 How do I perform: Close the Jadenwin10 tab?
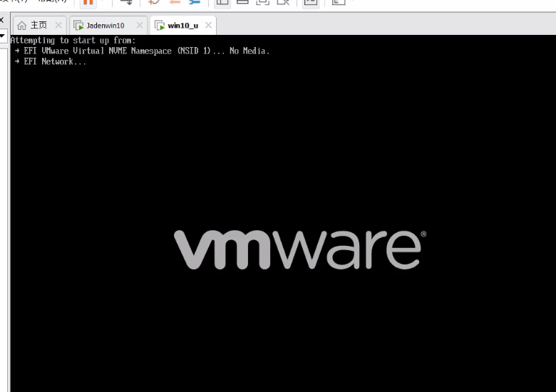[x=139, y=25]
